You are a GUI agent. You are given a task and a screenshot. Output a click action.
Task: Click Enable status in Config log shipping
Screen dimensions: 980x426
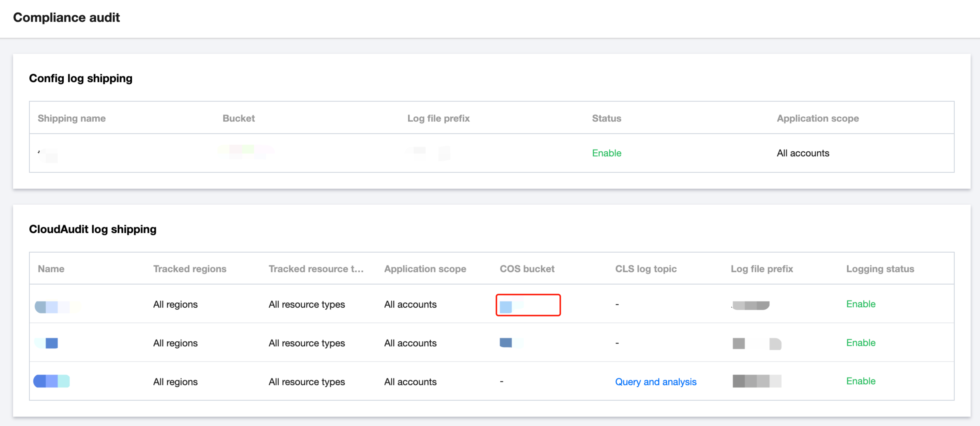tap(606, 153)
